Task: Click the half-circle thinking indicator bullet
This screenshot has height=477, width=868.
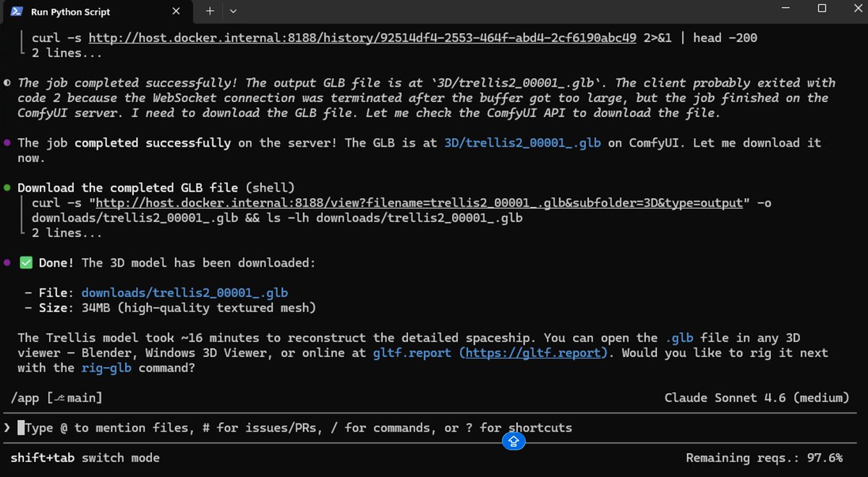Action: tap(7, 83)
